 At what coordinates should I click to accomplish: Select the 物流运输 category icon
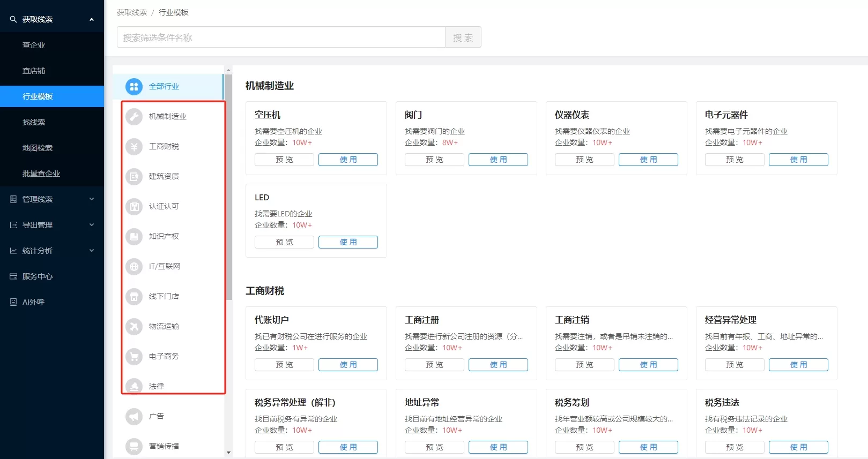pyautogui.click(x=133, y=326)
